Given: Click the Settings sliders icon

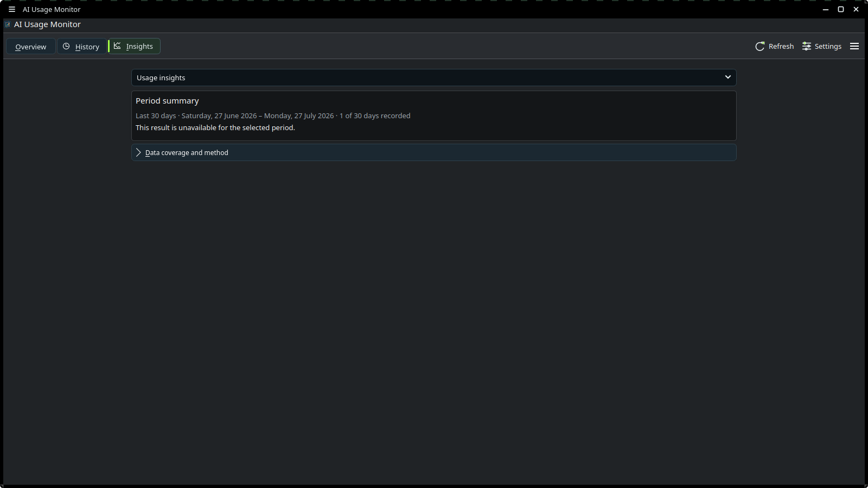Looking at the screenshot, I should 807,46.
